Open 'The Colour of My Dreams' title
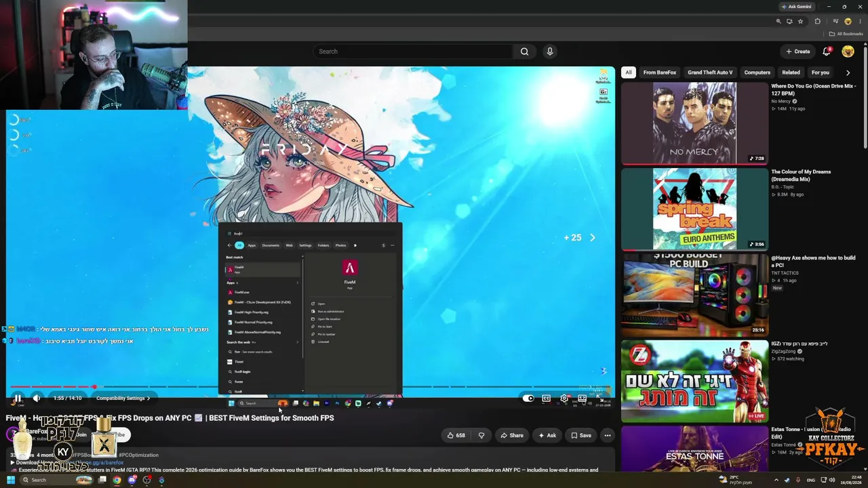The width and height of the screenshot is (868, 488). click(801, 176)
